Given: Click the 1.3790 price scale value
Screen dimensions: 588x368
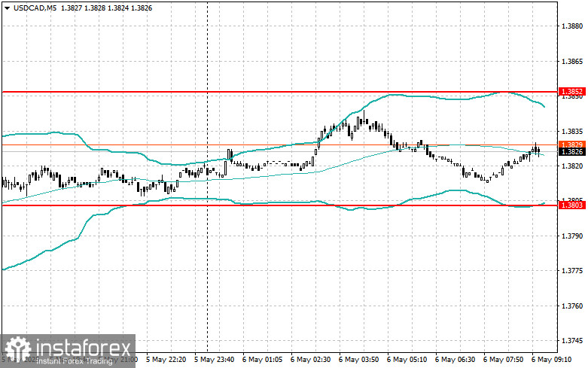Looking at the screenshot, I should pos(572,236).
